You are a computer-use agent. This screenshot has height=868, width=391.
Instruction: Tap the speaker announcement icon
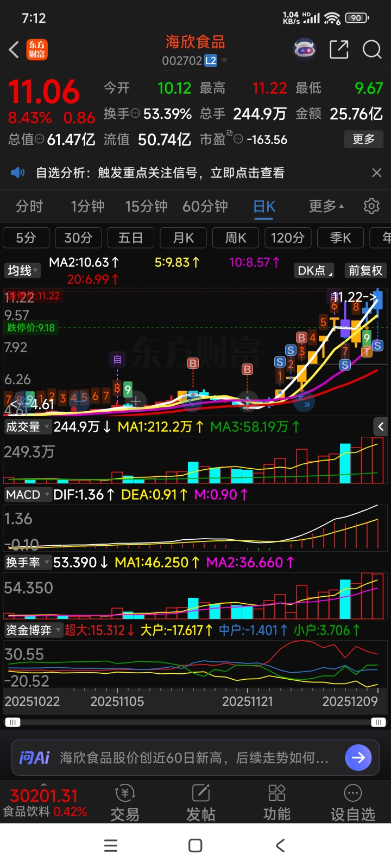pos(18,173)
